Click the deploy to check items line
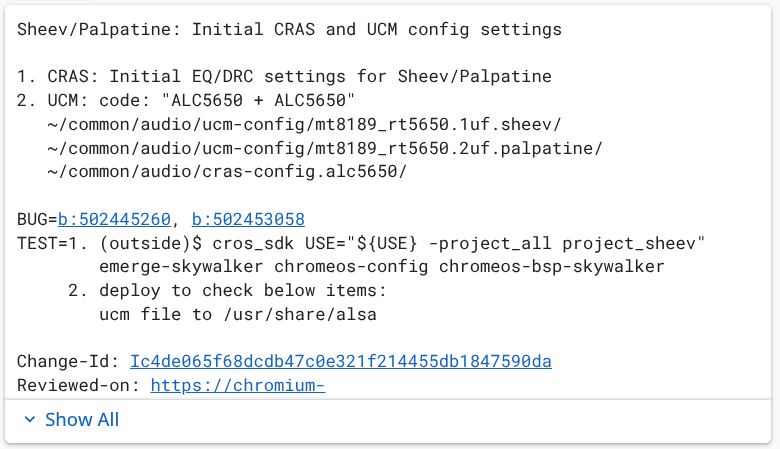This screenshot has height=449, width=780. (x=242, y=290)
